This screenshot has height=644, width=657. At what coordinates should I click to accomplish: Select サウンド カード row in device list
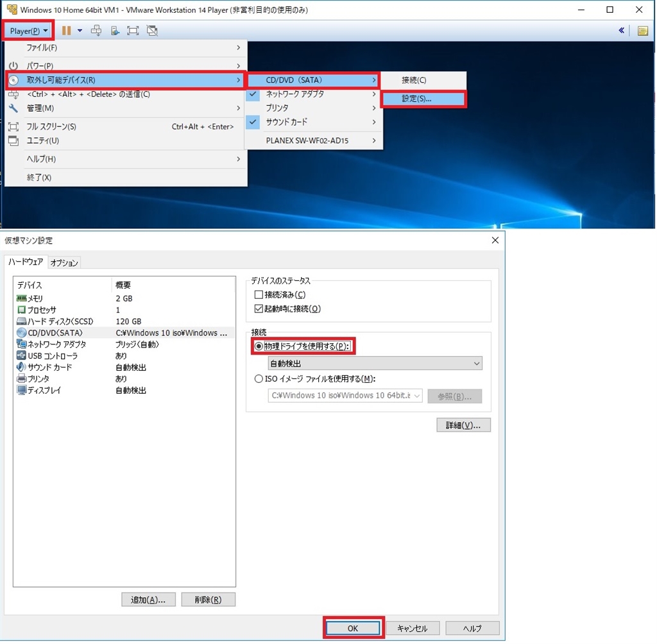click(124, 368)
